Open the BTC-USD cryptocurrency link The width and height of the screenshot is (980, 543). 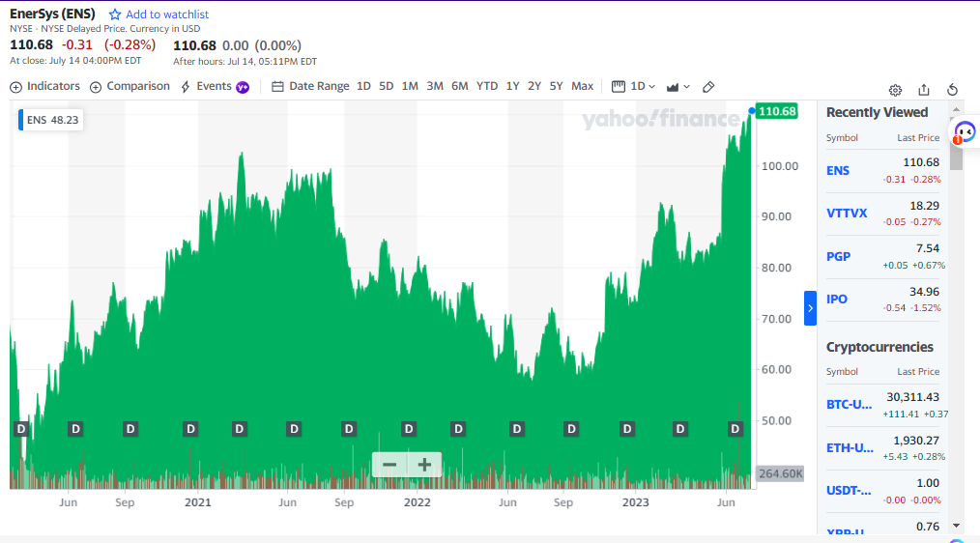pyautogui.click(x=849, y=404)
